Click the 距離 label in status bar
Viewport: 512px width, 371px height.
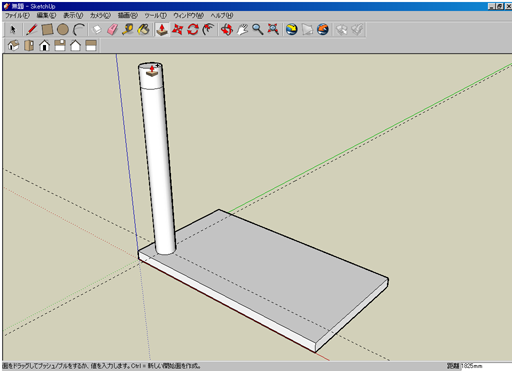pyautogui.click(x=453, y=366)
